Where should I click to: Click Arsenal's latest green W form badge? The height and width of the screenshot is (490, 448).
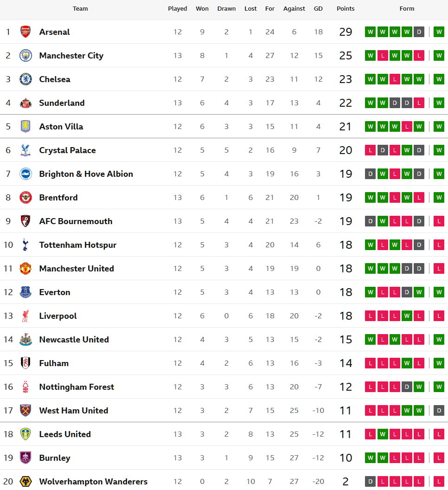(x=439, y=32)
